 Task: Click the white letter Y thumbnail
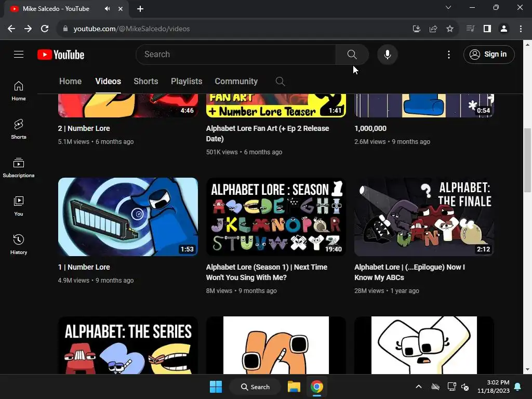pyautogui.click(x=424, y=345)
